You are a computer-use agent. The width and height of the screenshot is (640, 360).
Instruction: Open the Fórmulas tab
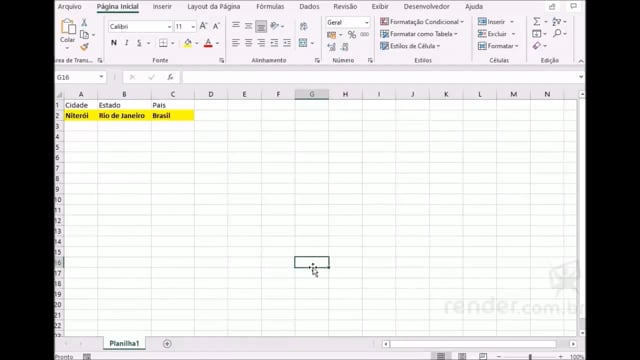[x=270, y=7]
